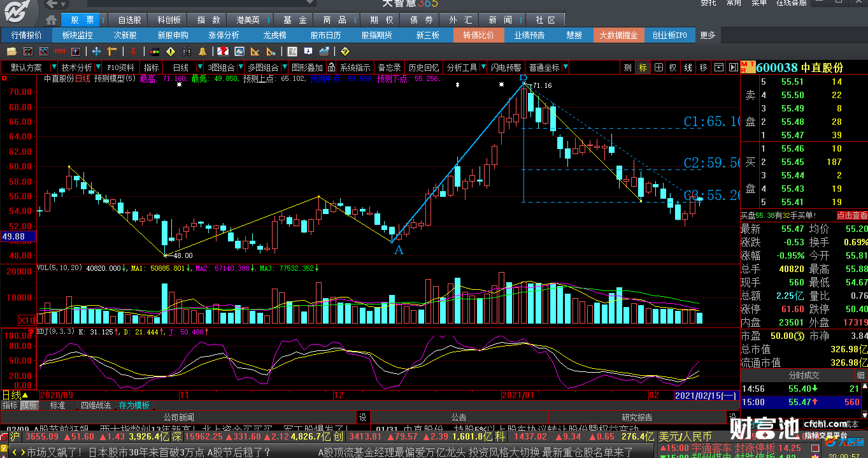The height and width of the screenshot is (458, 868).
Task: Collapse the right quote panel with arrow button
Action: pos(732,67)
